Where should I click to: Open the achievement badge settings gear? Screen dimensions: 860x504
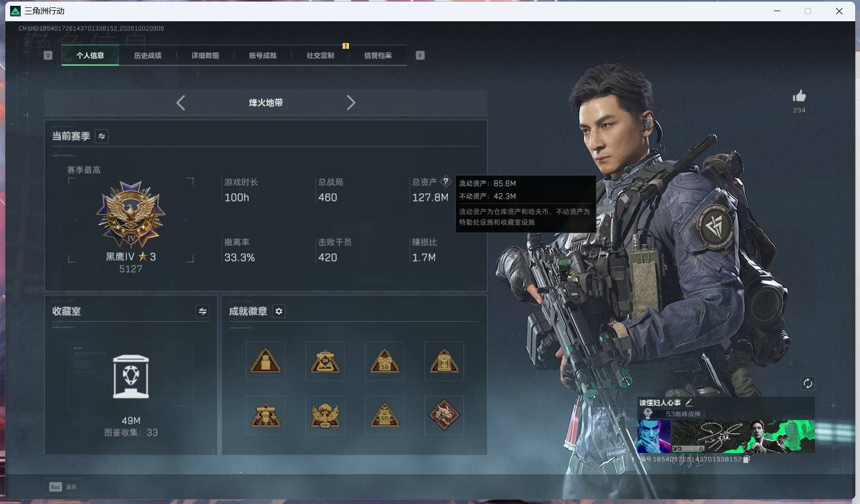point(279,311)
